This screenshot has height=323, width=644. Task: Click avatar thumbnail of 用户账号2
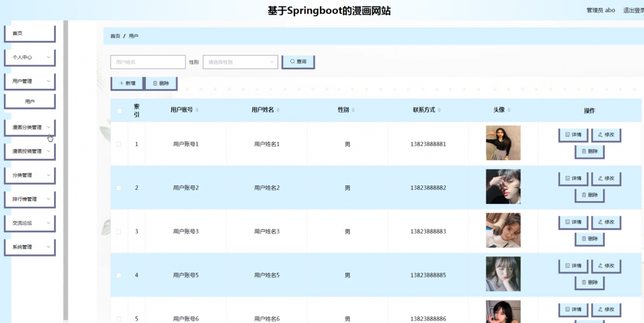click(503, 186)
